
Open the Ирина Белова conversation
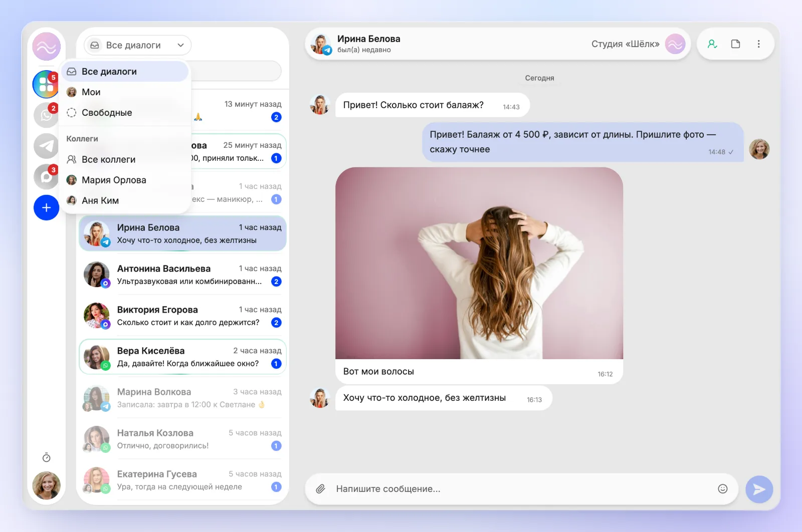click(182, 233)
